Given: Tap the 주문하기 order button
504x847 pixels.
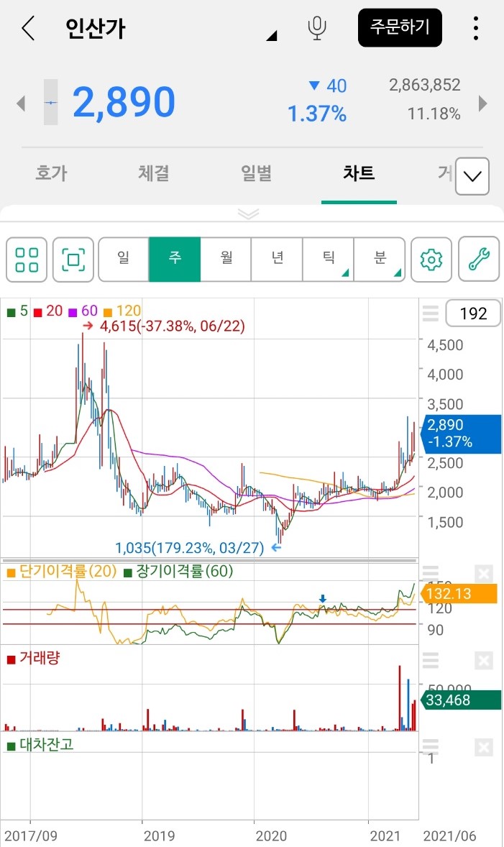Looking at the screenshot, I should pos(400,27).
